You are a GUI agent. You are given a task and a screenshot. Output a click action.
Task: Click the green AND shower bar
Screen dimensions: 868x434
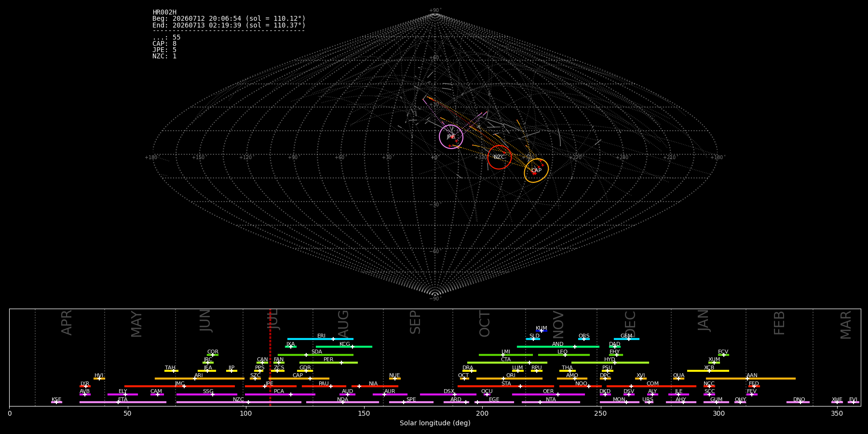[x=558, y=347]
